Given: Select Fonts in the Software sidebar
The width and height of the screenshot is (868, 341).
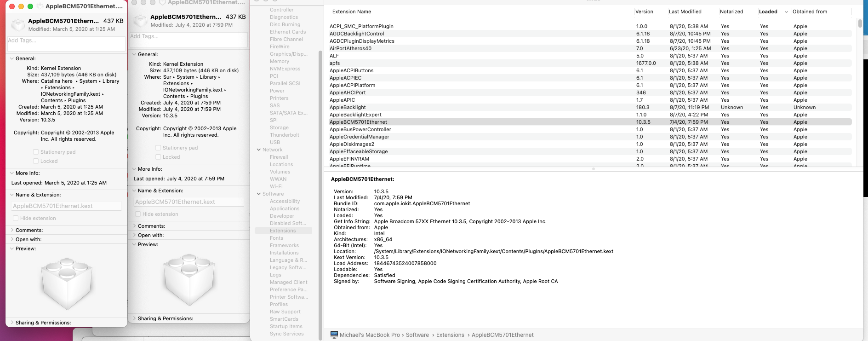Looking at the screenshot, I should [x=276, y=238].
